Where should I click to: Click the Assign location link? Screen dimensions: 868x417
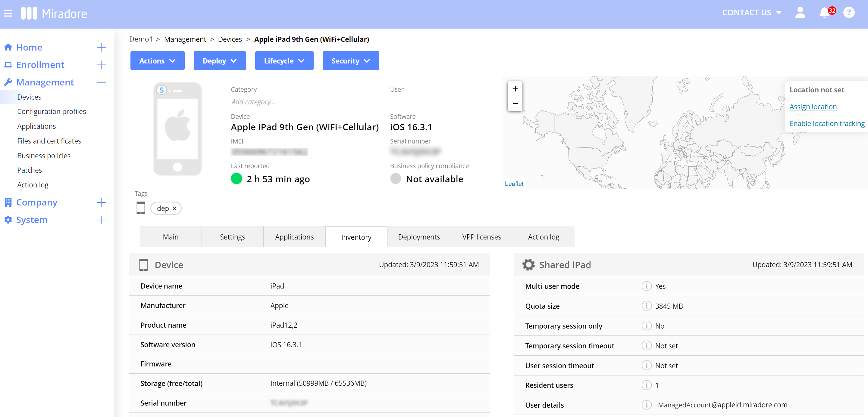813,106
